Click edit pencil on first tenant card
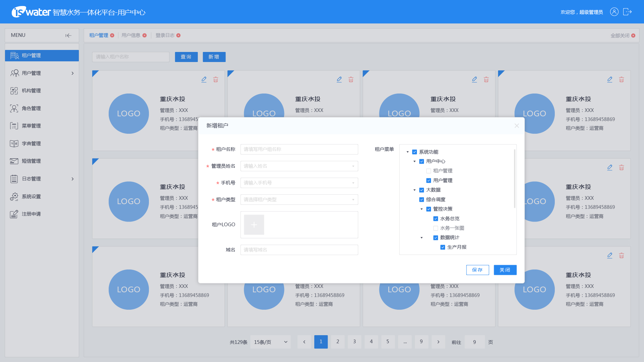 (204, 79)
